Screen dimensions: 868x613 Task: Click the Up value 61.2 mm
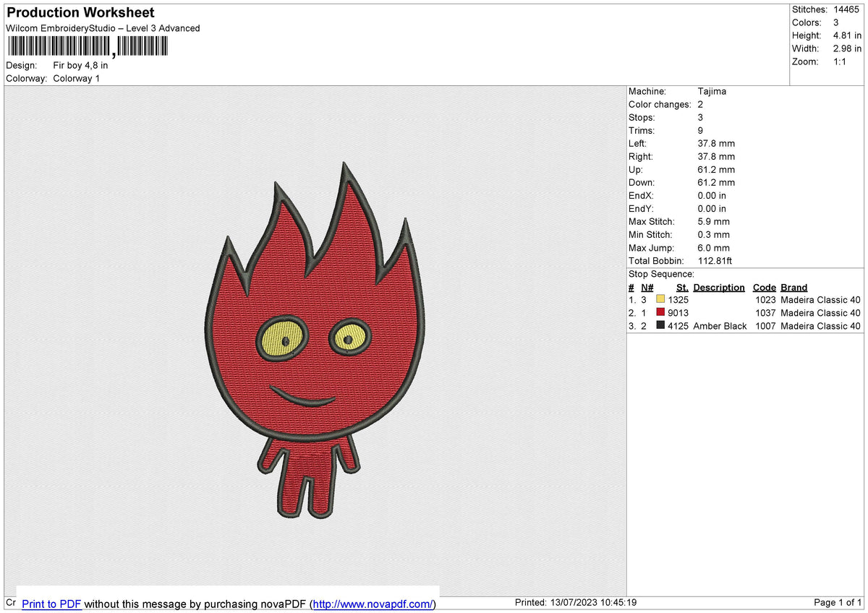pos(716,169)
